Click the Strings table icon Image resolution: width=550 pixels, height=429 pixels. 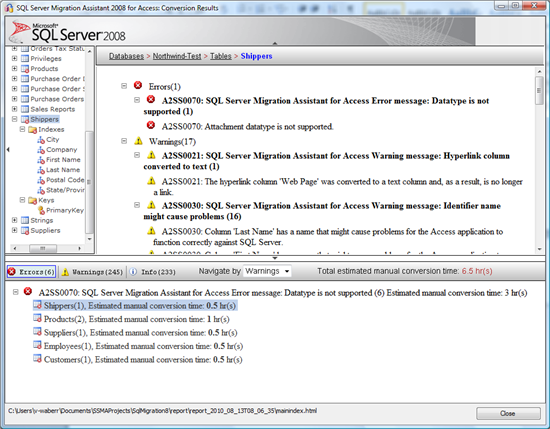click(25, 220)
